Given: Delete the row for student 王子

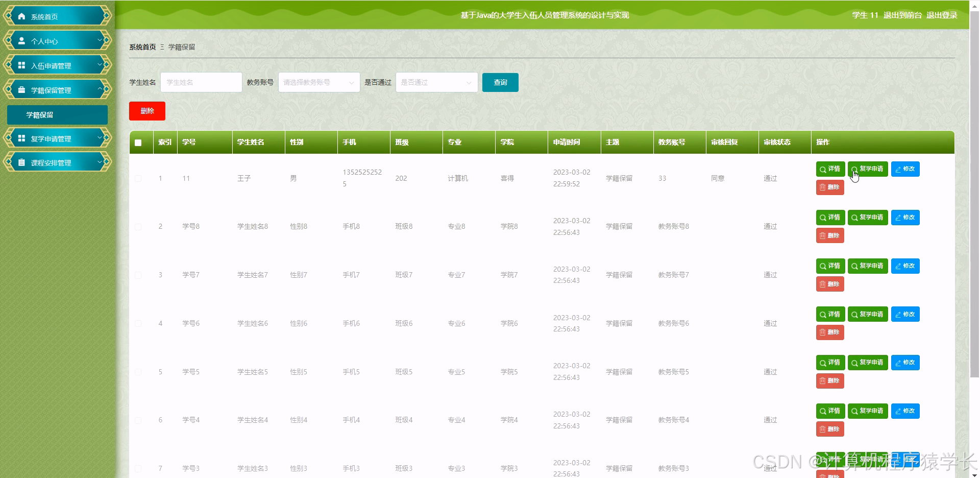Looking at the screenshot, I should pos(830,187).
